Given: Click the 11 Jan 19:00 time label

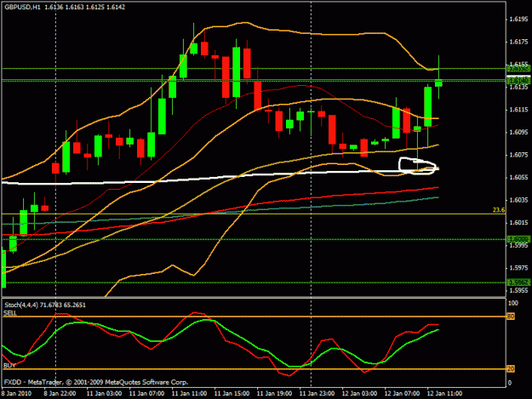Looking at the screenshot, I should click(274, 393).
